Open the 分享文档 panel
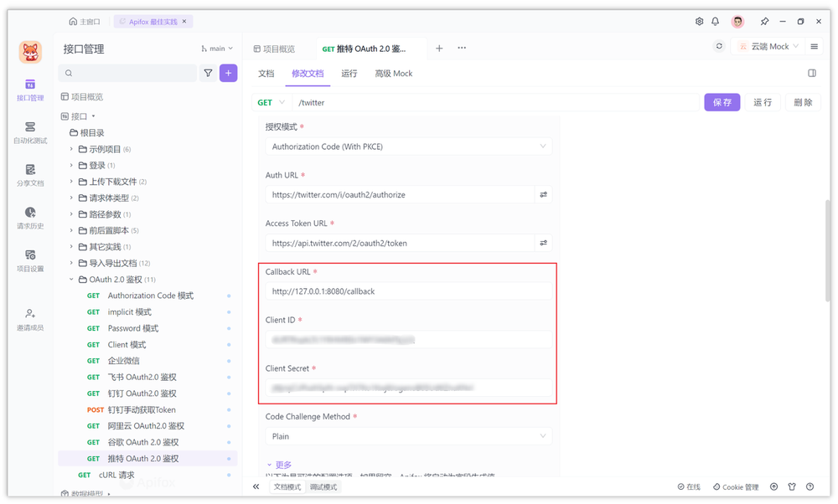This screenshot has width=838, height=504. click(31, 177)
